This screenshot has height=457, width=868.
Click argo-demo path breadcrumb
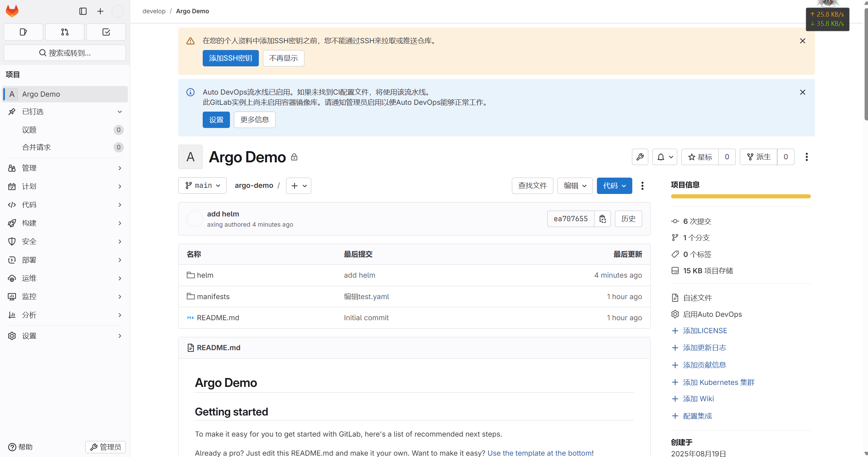pos(254,185)
